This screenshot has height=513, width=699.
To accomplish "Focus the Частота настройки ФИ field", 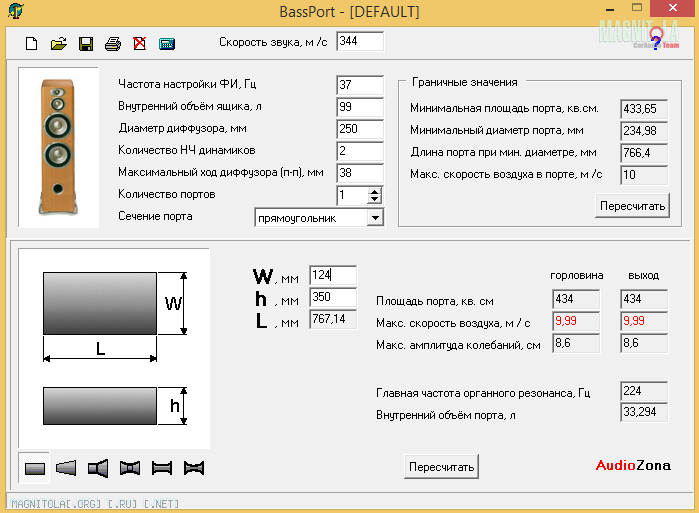I will point(360,85).
